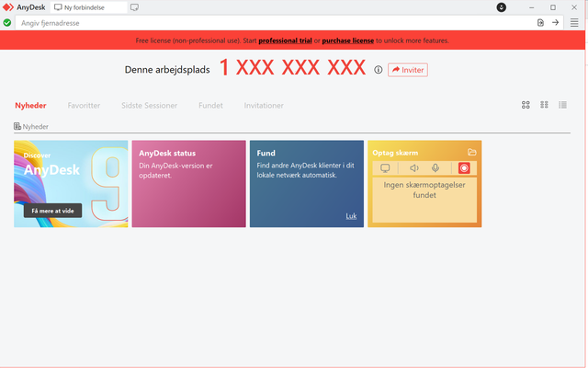
Task: Toggle screen capture monitor icon in Optag skærm
Action: 385,167
